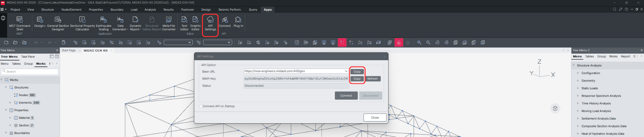
Task: Click the Undo arrow icon
Action: point(36,43)
